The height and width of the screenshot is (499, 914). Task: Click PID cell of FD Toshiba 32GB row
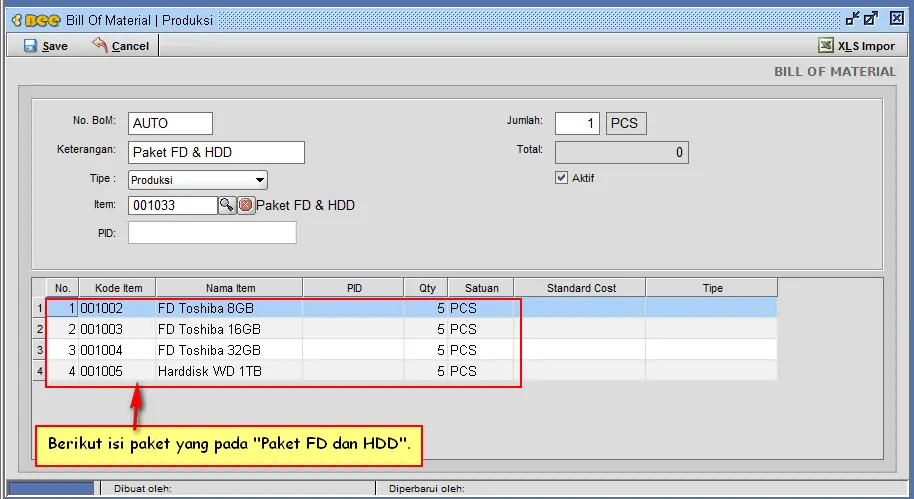click(x=353, y=350)
